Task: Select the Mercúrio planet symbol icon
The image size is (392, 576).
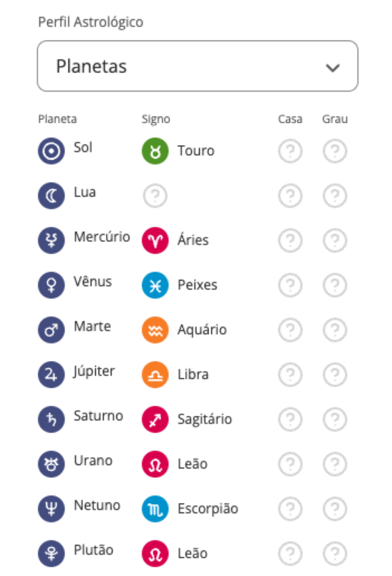Action: 51,240
